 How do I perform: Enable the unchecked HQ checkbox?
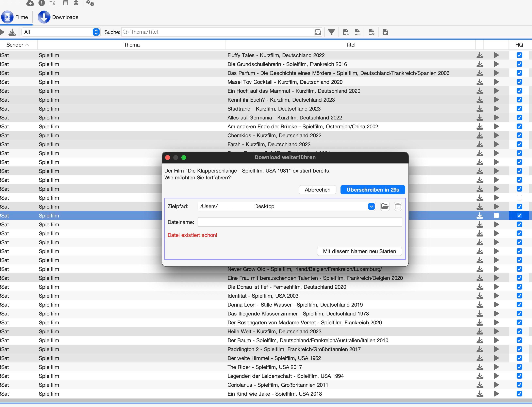point(519,198)
